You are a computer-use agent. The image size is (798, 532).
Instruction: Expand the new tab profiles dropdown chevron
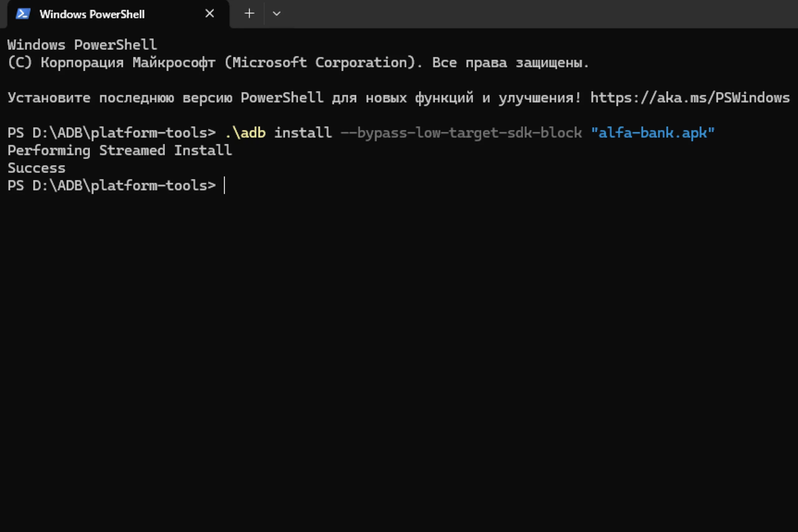pos(276,14)
